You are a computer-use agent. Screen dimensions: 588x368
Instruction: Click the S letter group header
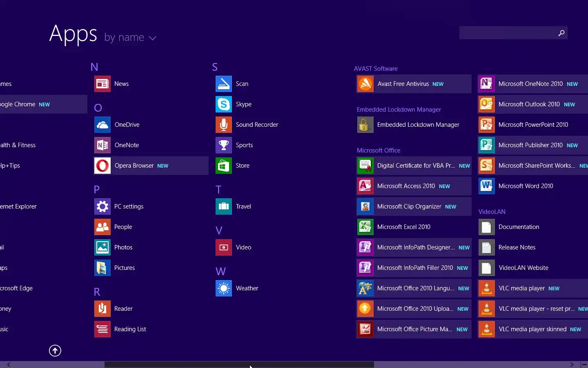tap(215, 67)
